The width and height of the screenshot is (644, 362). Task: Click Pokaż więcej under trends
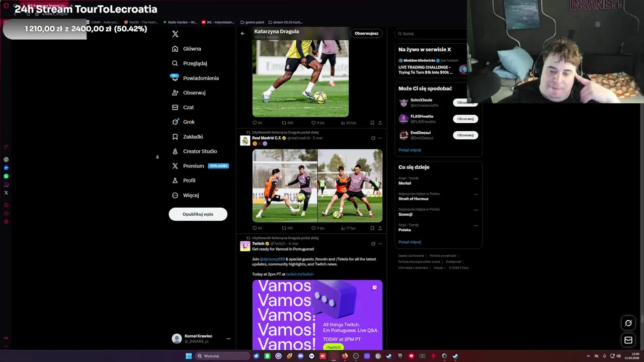(410, 242)
